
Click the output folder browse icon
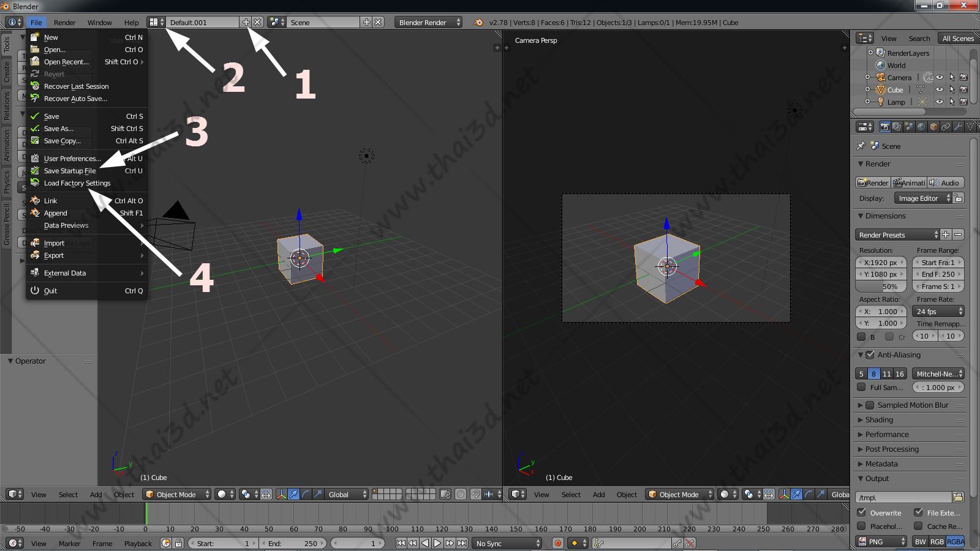coord(958,497)
